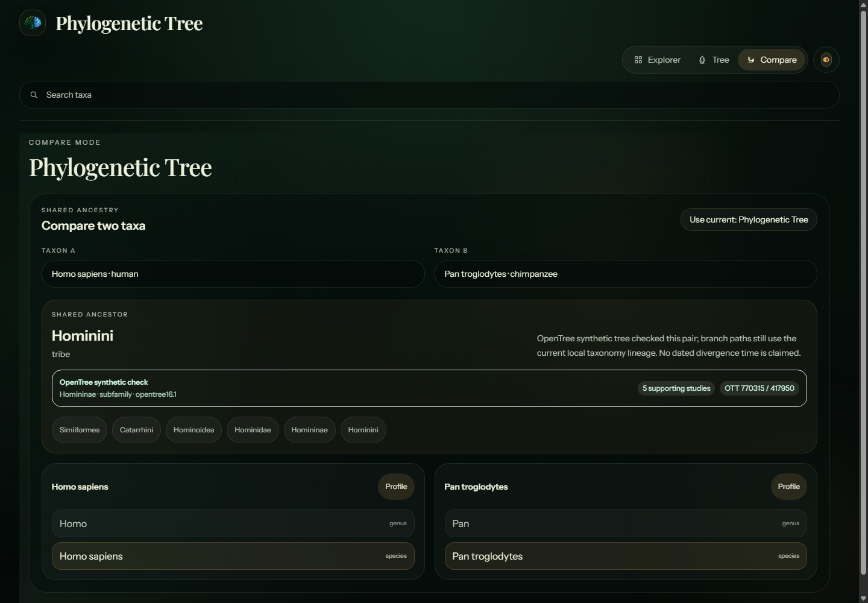The image size is (868, 603).
Task: Switch to the Tree tab
Action: [714, 60]
